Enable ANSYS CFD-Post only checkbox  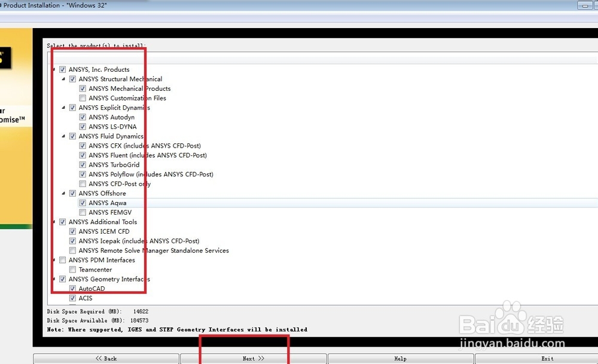[83, 183]
